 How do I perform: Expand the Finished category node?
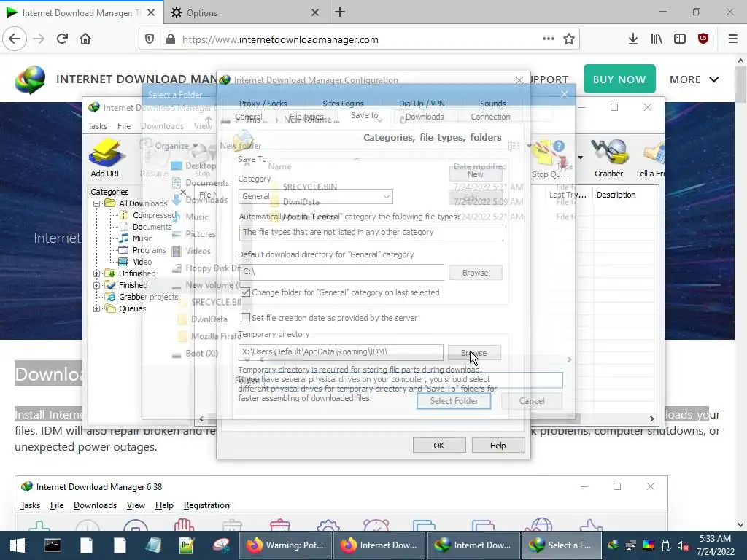tap(97, 285)
